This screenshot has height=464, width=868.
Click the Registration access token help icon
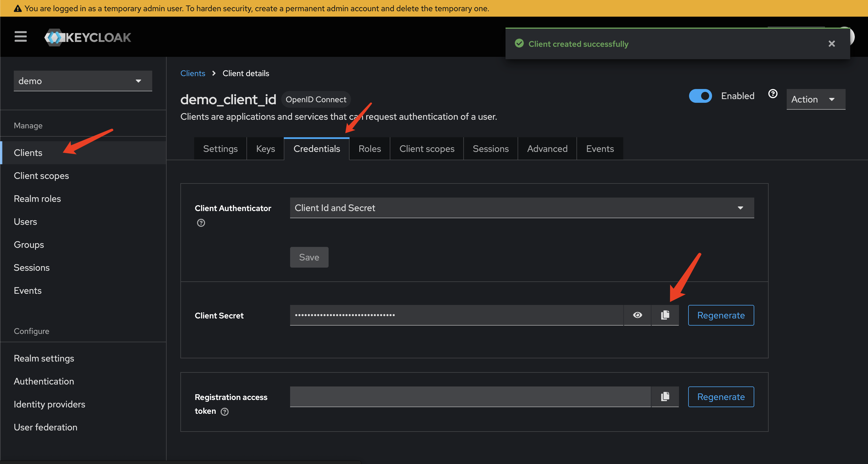coord(224,411)
